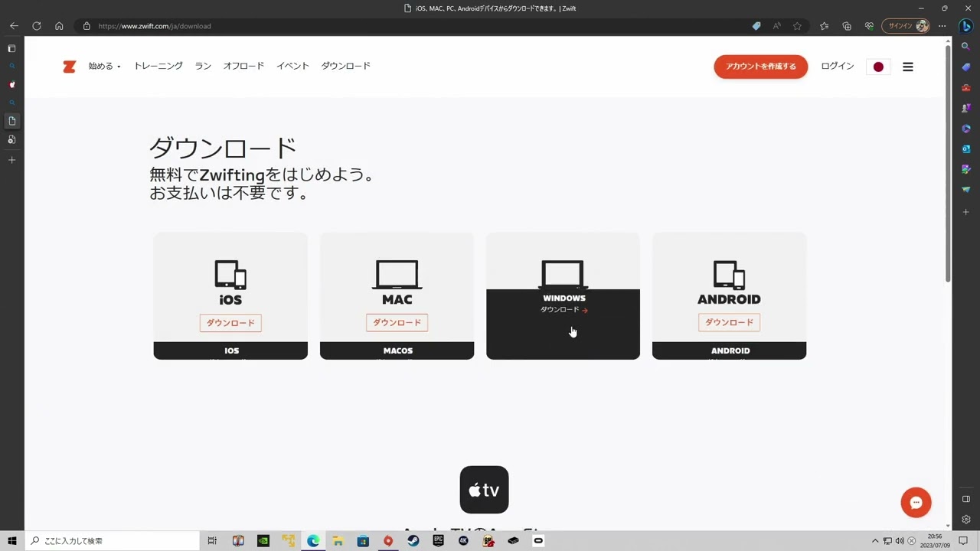Image resolution: width=980 pixels, height=551 pixels.
Task: Show hidden system tray icons
Action: pos(875,541)
